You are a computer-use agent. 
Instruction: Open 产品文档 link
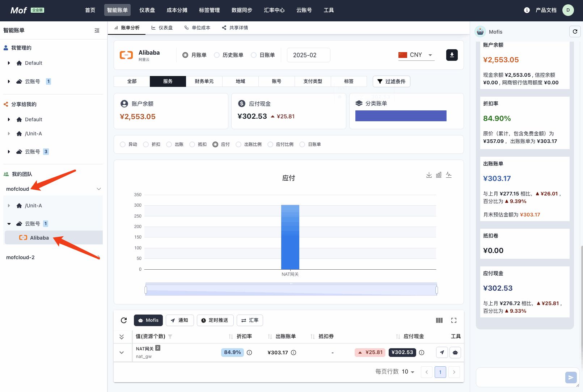point(546,10)
